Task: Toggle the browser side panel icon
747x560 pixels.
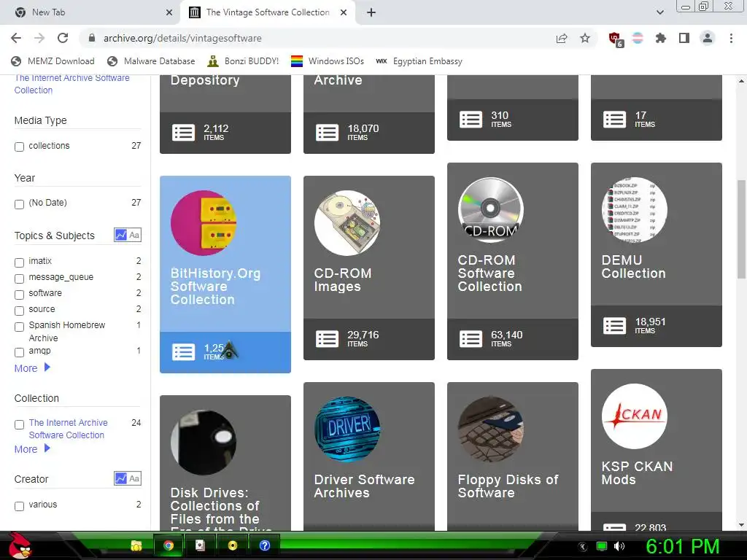Action: (x=684, y=38)
